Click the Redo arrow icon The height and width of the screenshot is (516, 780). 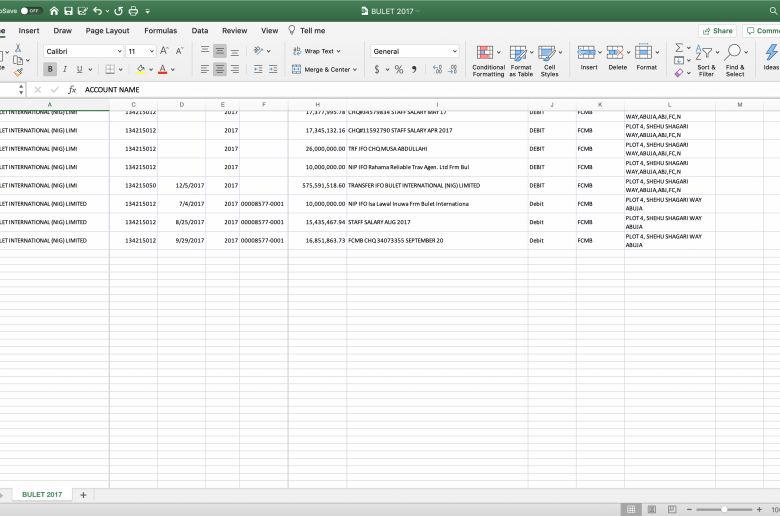[118, 10]
